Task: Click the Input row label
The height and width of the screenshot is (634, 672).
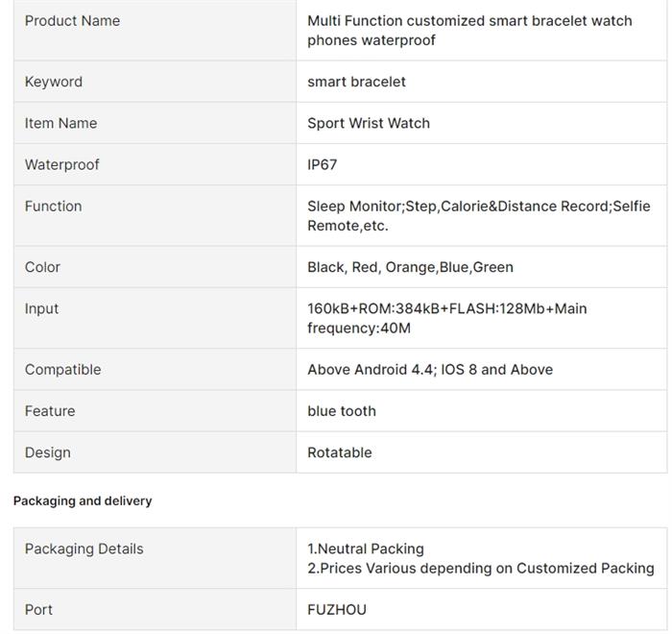Action: pos(42,308)
